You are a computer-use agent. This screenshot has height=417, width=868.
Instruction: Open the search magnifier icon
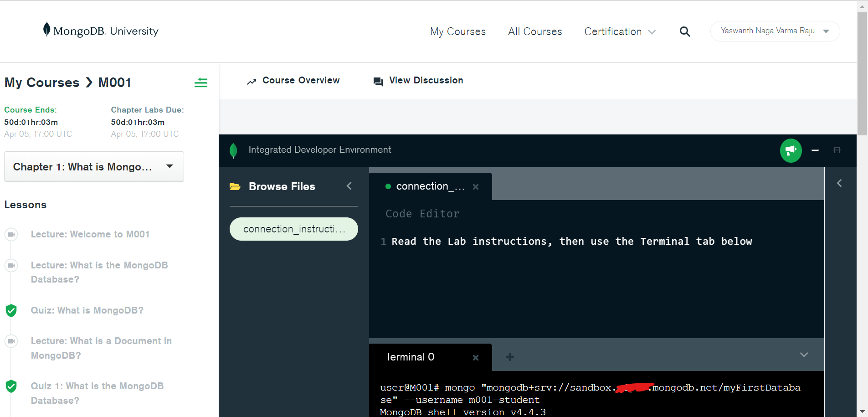[685, 31]
